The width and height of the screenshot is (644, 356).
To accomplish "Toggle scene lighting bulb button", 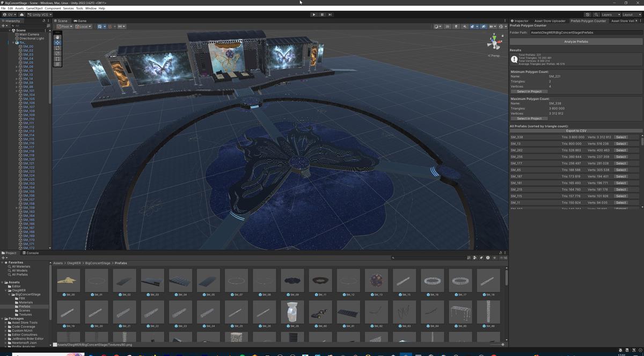I will [456, 26].
